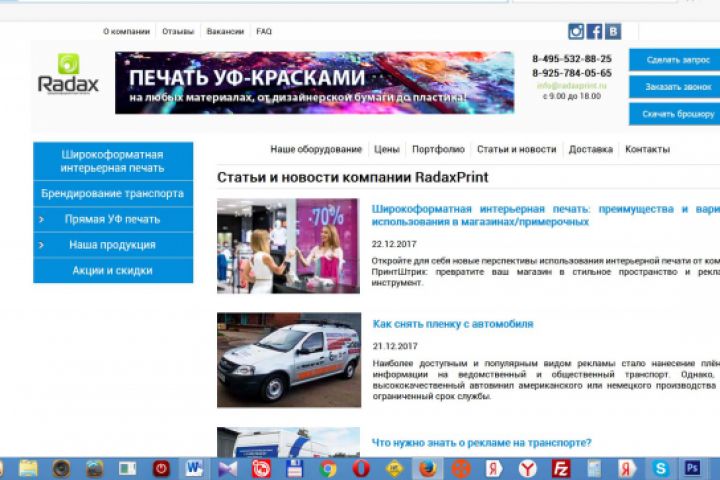Viewport: 720px width, 480px height.
Task: Select Широкоформатная интерьерная печать sidebar item
Action: [x=113, y=161]
